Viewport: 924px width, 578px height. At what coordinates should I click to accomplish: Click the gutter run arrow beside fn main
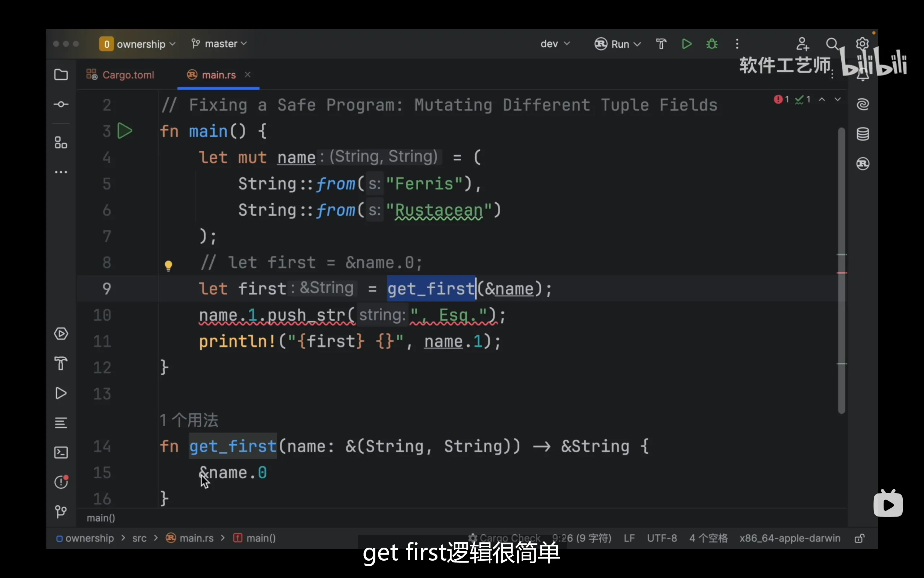tap(125, 131)
